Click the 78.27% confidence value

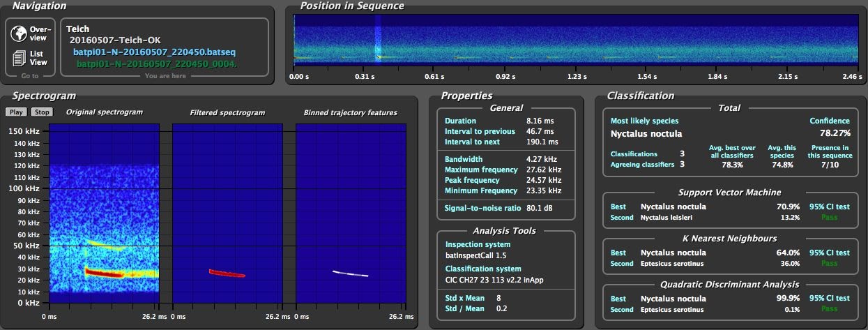coord(835,133)
